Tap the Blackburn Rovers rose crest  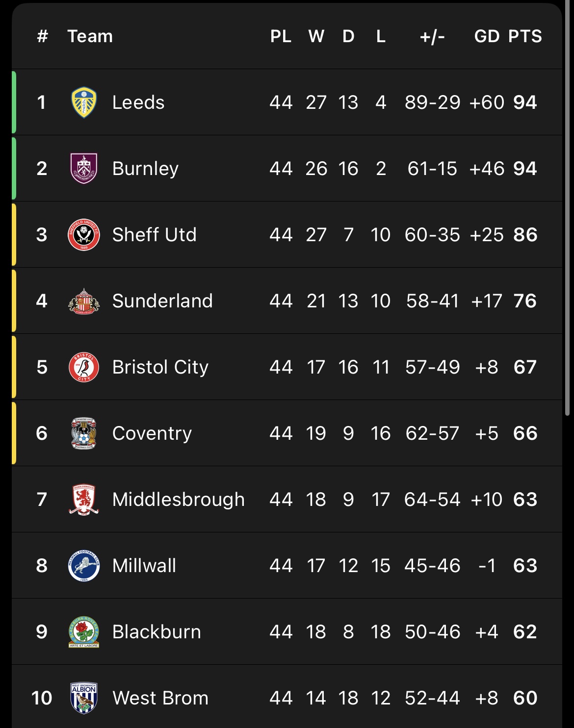(84, 632)
